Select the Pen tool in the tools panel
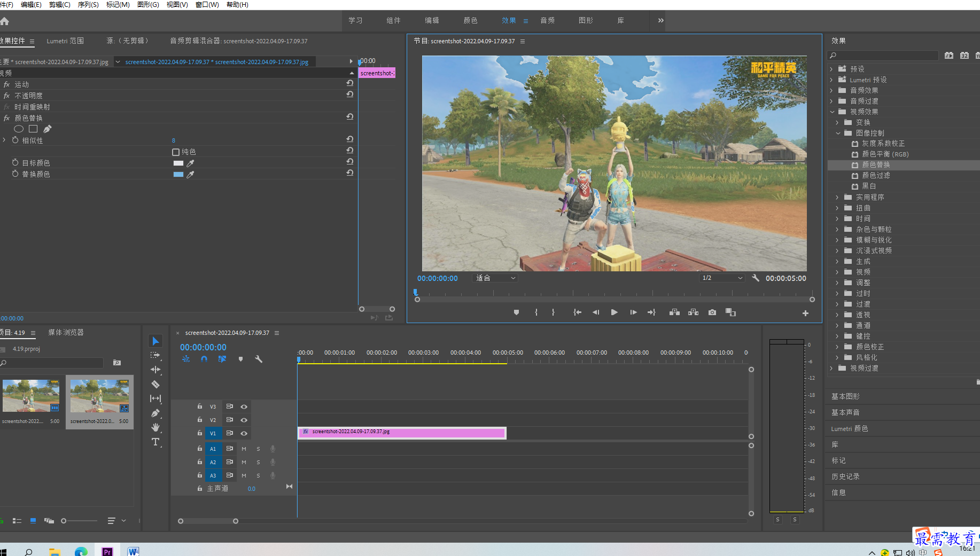Screen dimensions: 980x556 155,413
